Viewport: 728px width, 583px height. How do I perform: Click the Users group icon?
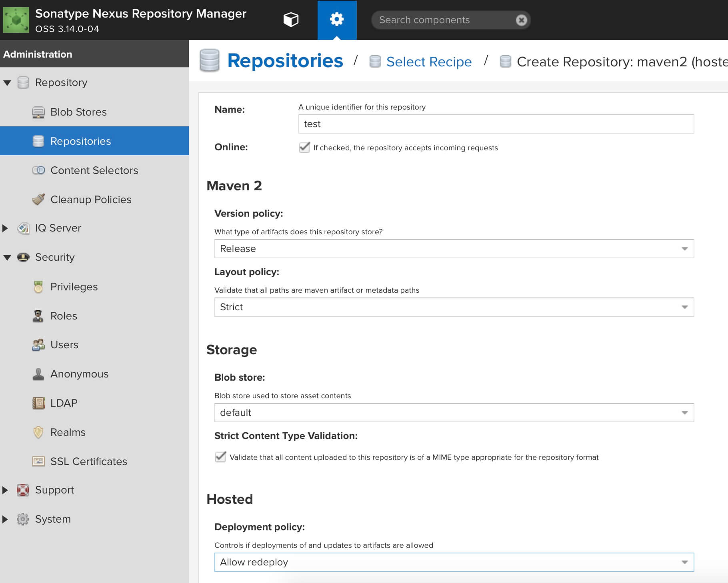click(x=38, y=345)
